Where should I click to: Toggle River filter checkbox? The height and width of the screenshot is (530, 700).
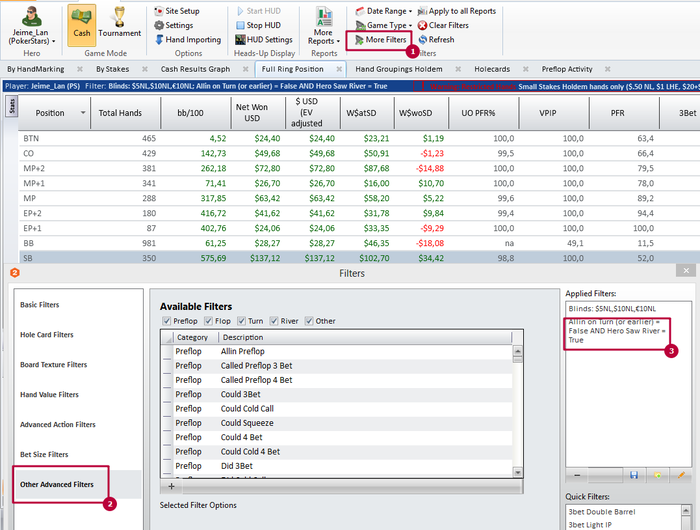click(274, 321)
